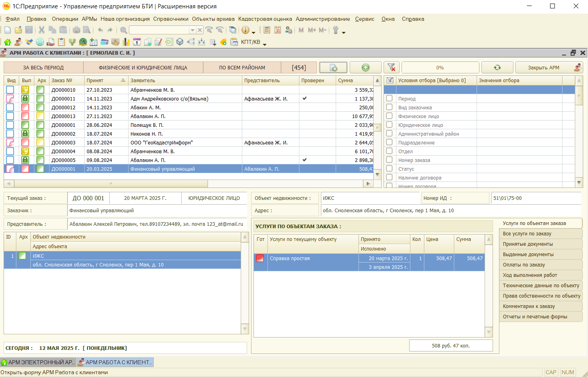
Task: Enable the Физическое лицо filter checkbox
Action: [389, 116]
